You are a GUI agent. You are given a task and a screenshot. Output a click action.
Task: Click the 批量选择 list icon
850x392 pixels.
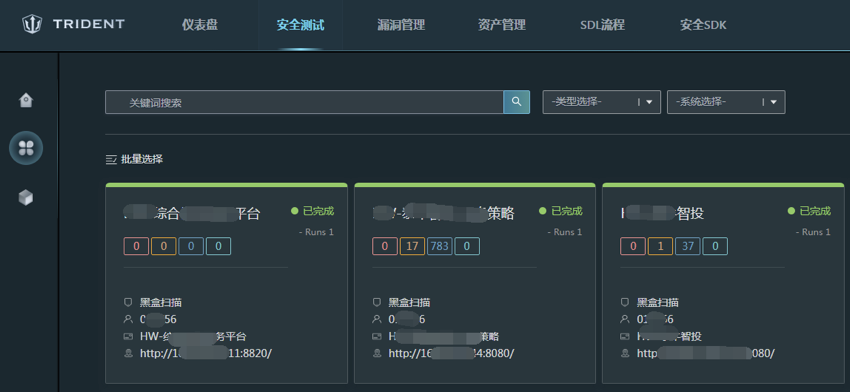tap(111, 159)
